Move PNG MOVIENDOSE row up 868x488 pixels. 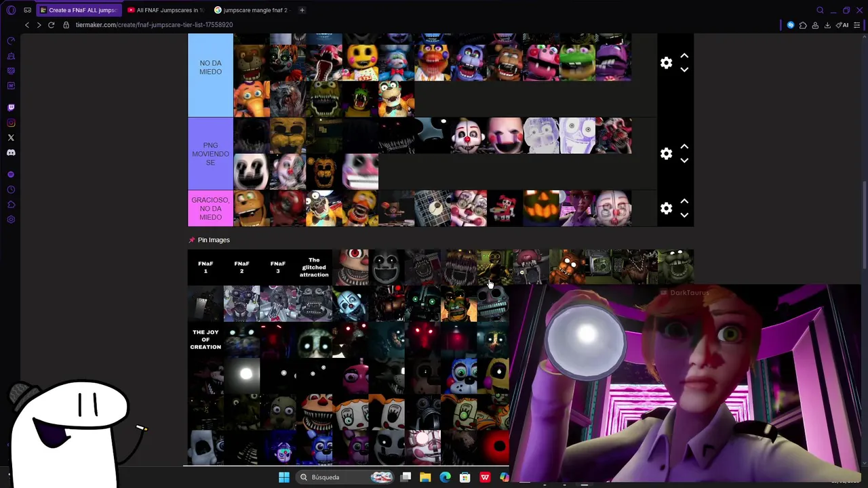[x=684, y=147]
